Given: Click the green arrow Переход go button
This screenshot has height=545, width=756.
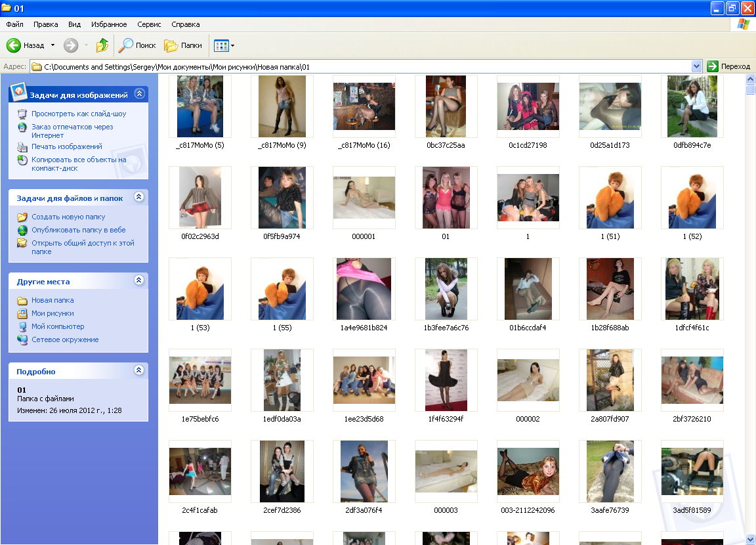Looking at the screenshot, I should (713, 66).
